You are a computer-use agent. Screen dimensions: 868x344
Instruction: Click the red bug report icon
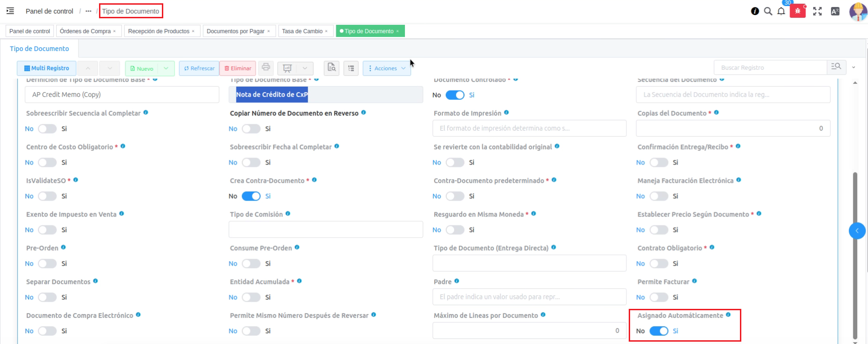point(798,11)
